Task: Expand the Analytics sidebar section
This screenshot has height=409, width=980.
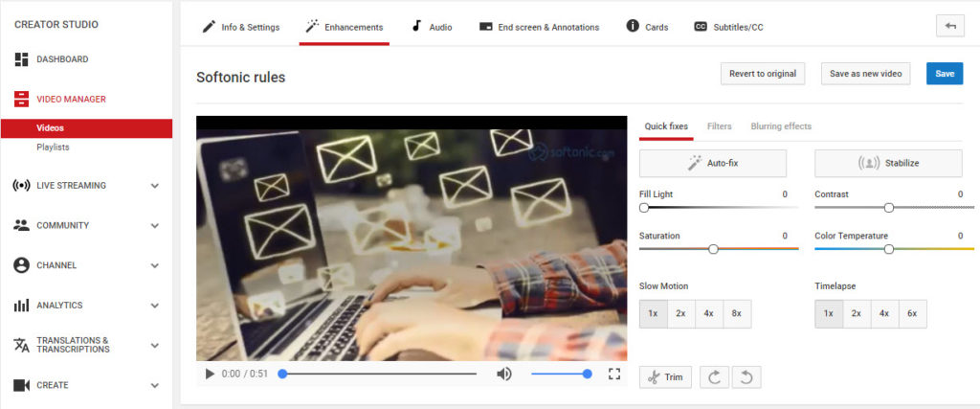Action: tap(154, 306)
